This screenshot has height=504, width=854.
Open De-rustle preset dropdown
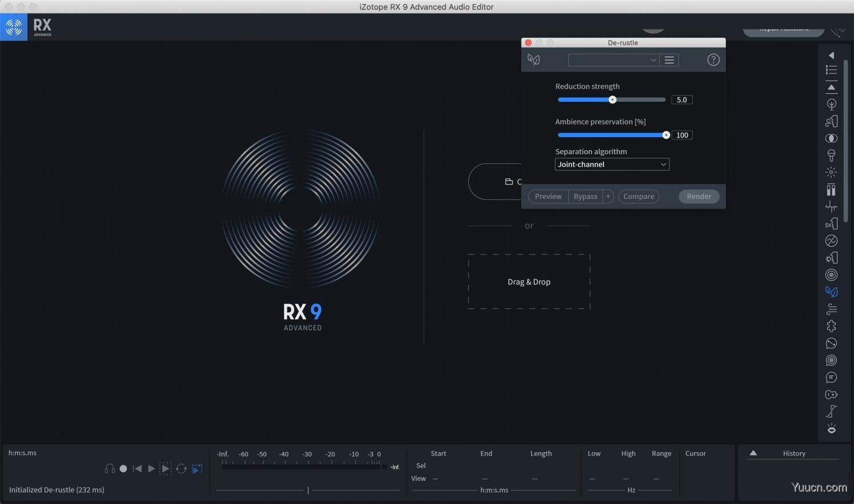tap(614, 60)
